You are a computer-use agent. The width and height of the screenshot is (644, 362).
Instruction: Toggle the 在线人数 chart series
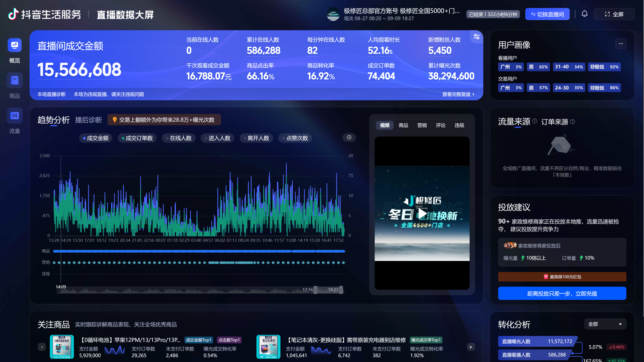[178, 138]
